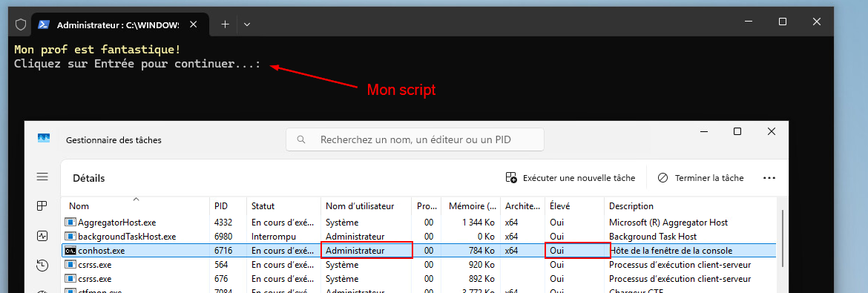868x293 pixels.
Task: Click Microsoft (R) Aggregator Host description
Action: pos(668,223)
